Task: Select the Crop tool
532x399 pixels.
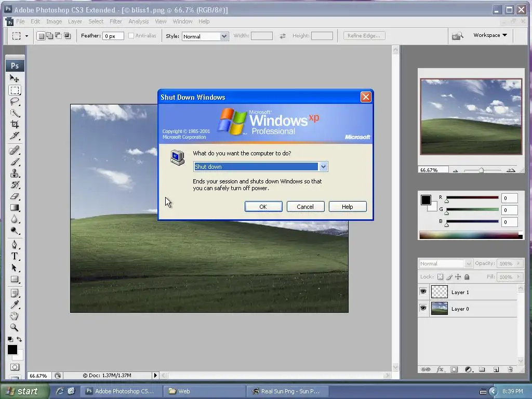Action: pos(14,124)
